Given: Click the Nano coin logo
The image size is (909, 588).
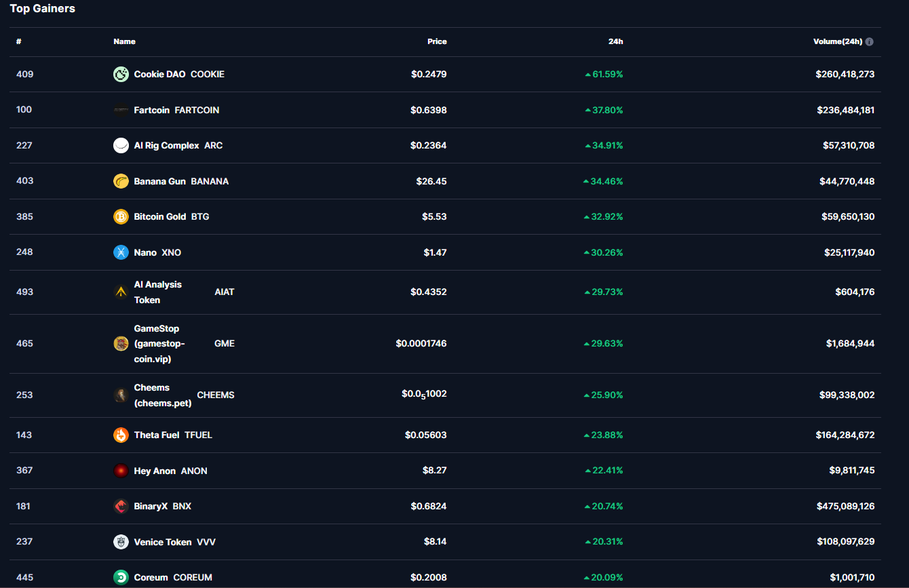Looking at the screenshot, I should pos(121,252).
